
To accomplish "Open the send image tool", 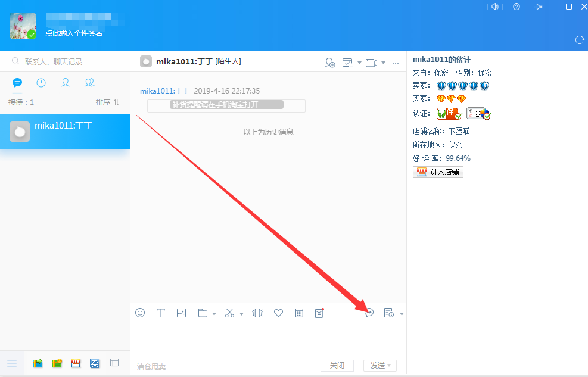I will [x=181, y=313].
